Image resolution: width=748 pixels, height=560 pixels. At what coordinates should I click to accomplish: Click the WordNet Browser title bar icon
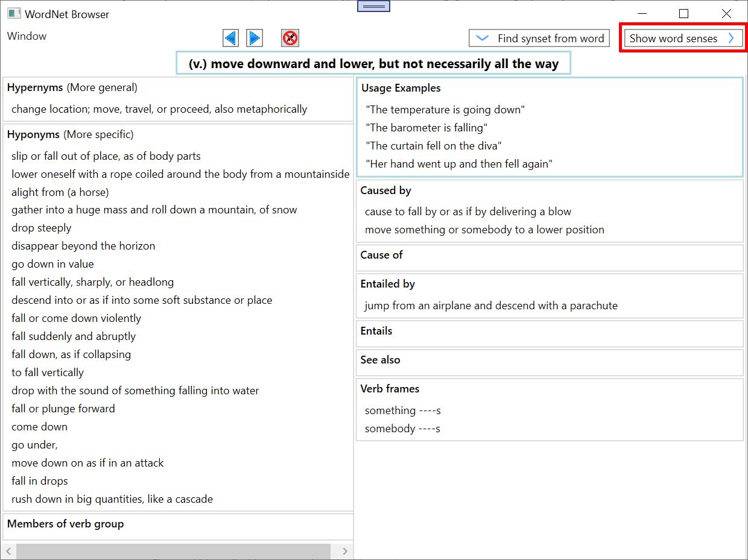(x=14, y=13)
